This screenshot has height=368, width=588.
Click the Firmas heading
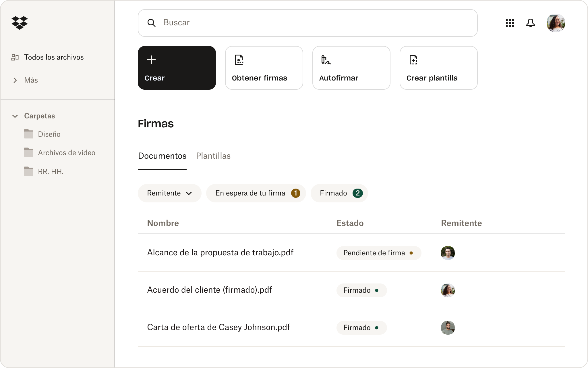(x=156, y=124)
